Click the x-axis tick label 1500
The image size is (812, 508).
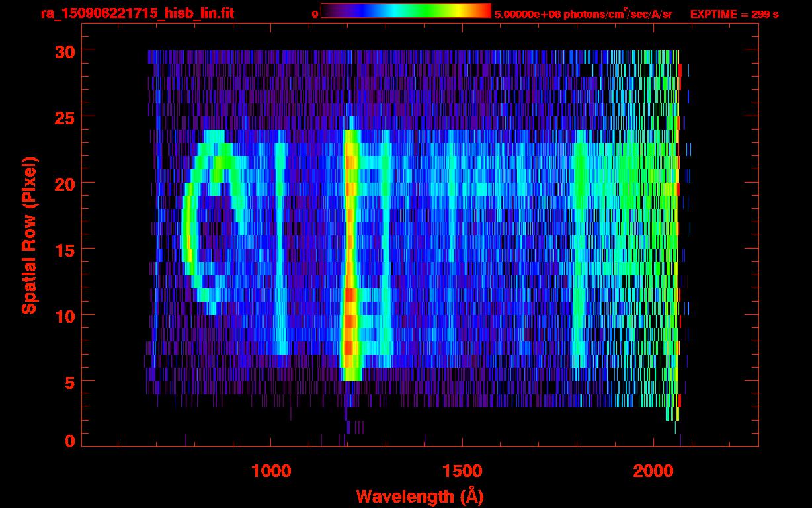pyautogui.click(x=462, y=472)
